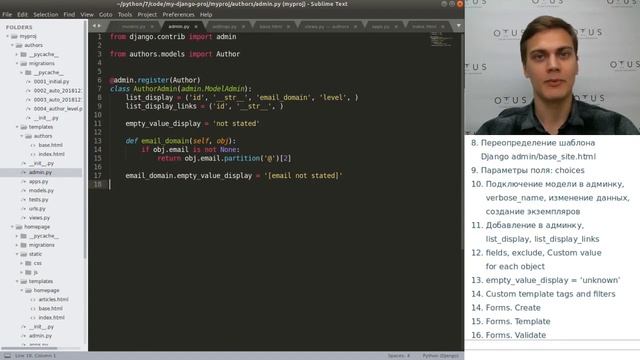Open the Project menu
The width and height of the screenshot is (640, 360).
147,14
